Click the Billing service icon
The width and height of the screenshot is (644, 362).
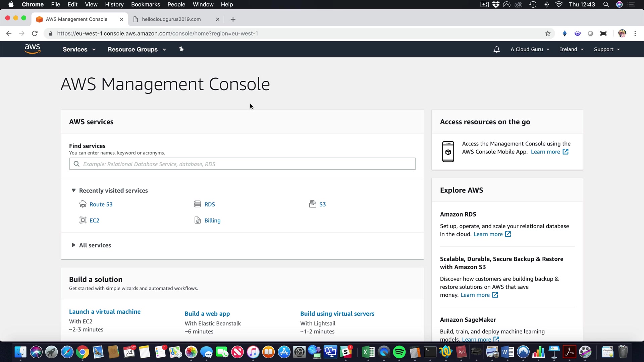click(198, 220)
